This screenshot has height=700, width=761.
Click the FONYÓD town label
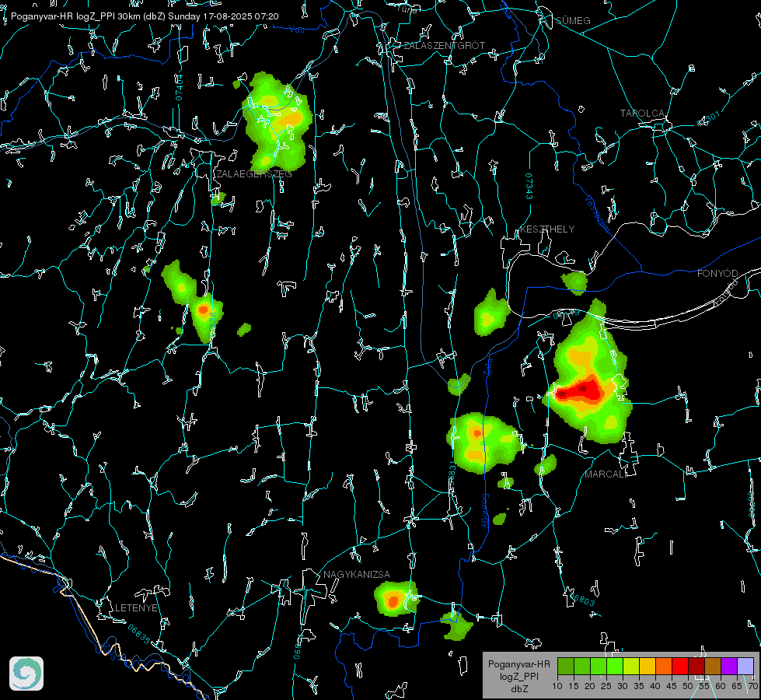pyautogui.click(x=717, y=274)
